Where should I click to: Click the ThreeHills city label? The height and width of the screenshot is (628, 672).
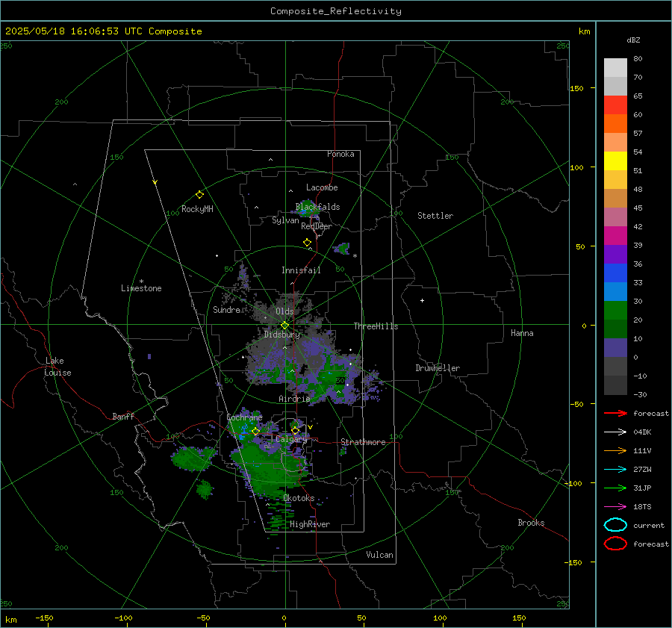(376, 326)
